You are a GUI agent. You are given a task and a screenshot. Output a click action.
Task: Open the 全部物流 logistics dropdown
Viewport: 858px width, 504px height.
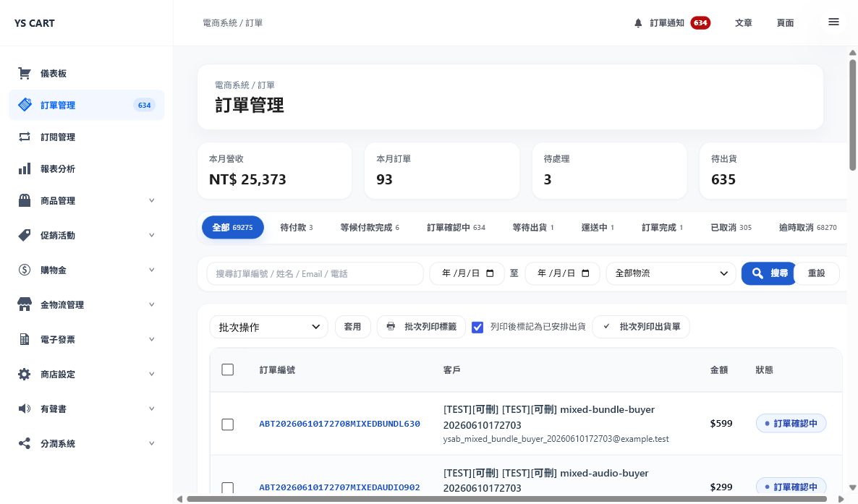pyautogui.click(x=671, y=273)
